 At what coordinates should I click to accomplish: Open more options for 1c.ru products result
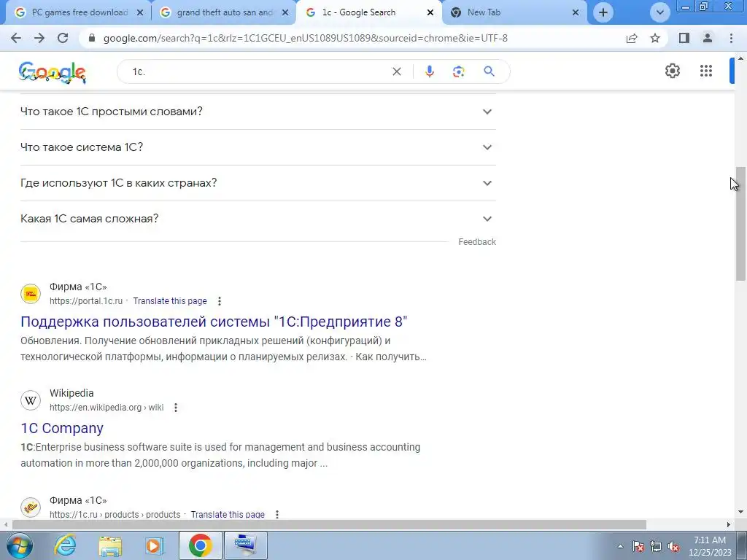point(276,514)
